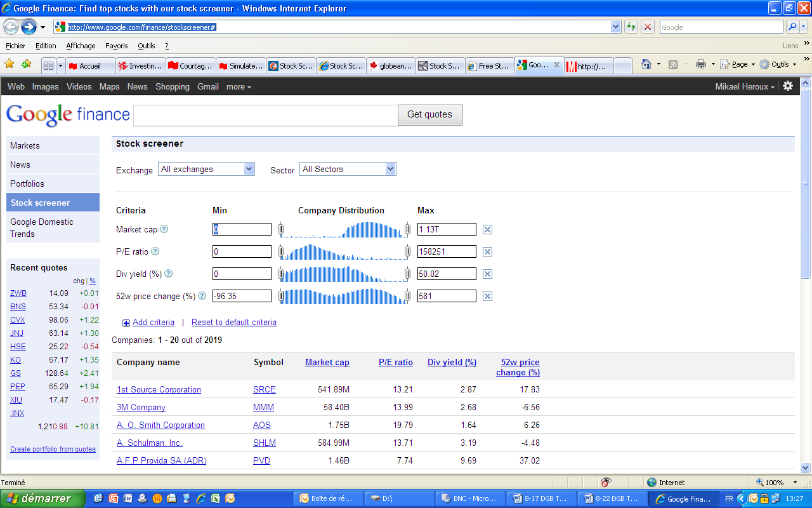Open the Page command bar menu
The height and width of the screenshot is (508, 812).
(737, 64)
